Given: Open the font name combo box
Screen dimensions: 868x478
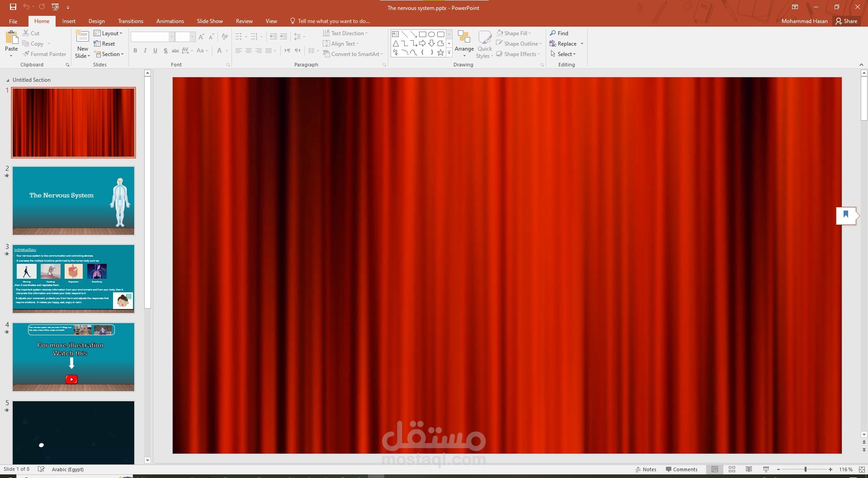Looking at the screenshot, I should pyautogui.click(x=152, y=37).
